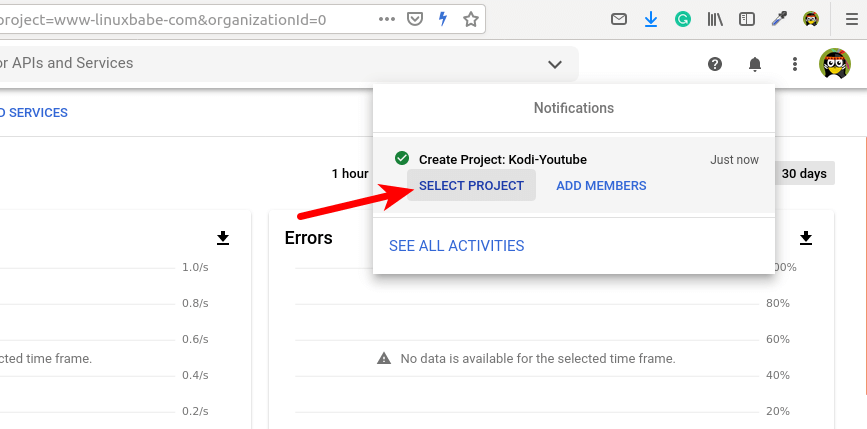Click the SELECT PROJECT button
This screenshot has height=429, width=867.
point(471,185)
